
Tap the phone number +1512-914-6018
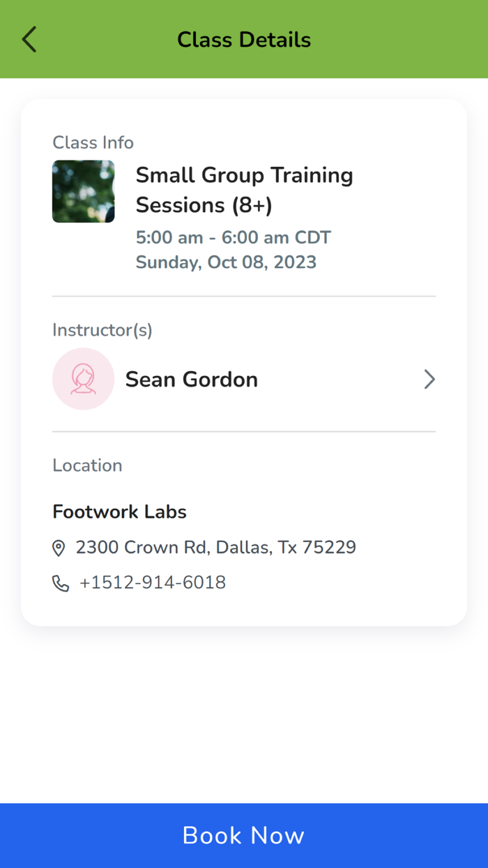(153, 583)
